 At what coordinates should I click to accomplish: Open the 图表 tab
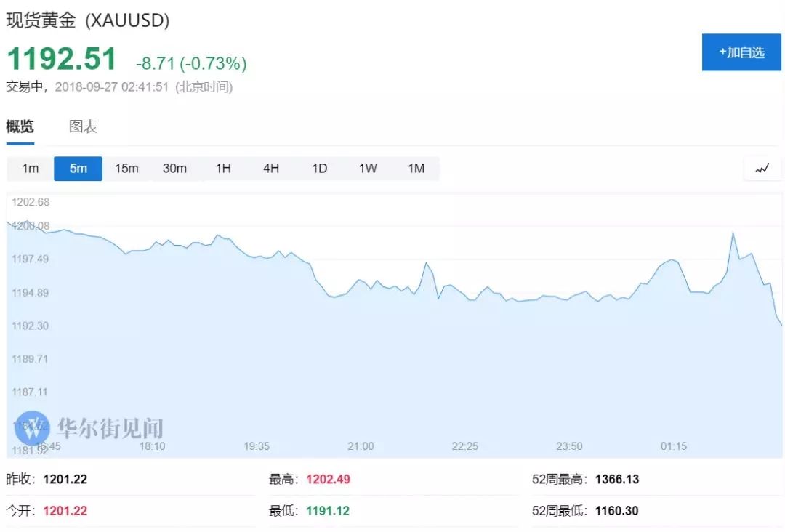click(x=83, y=126)
